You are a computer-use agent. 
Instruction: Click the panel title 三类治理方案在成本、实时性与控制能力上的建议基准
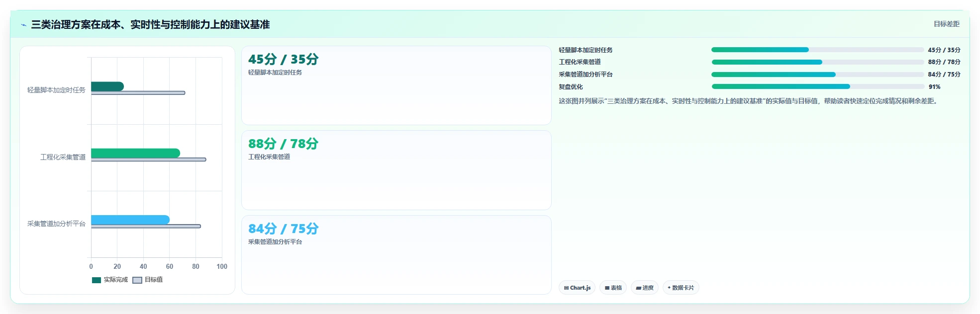(150, 24)
